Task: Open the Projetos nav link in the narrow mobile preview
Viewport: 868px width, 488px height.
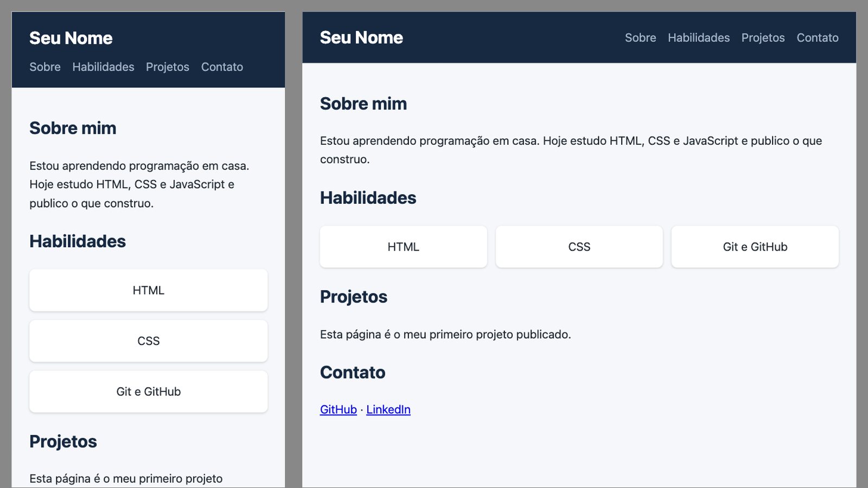Action: pos(168,67)
